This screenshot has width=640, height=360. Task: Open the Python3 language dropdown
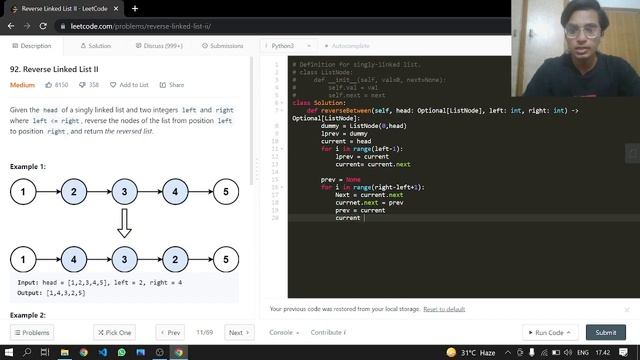(288, 46)
